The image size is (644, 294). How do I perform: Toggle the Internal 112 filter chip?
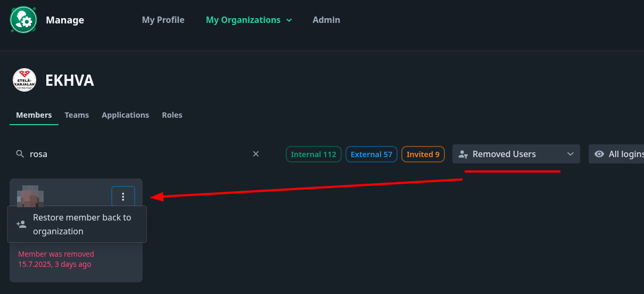click(313, 154)
